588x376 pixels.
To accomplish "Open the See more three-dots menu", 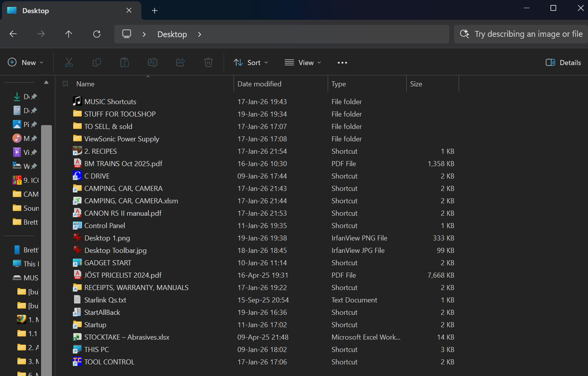I will coord(342,62).
